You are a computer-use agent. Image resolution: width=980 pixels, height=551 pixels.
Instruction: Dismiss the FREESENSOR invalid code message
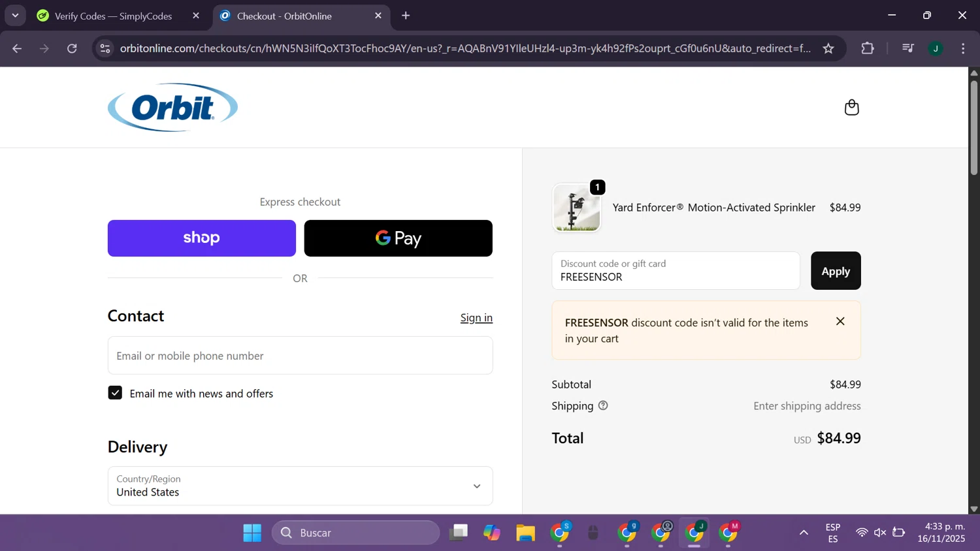pos(840,321)
